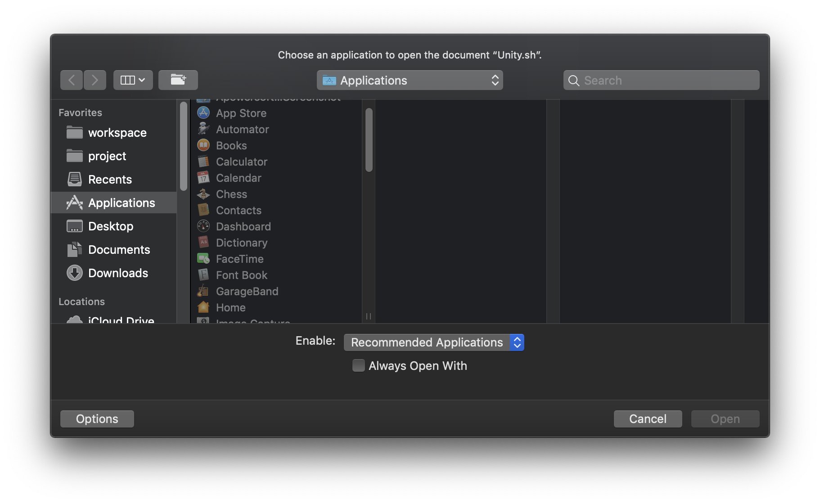820x504 pixels.
Task: Go forward with the right arrow button
Action: pos(95,80)
